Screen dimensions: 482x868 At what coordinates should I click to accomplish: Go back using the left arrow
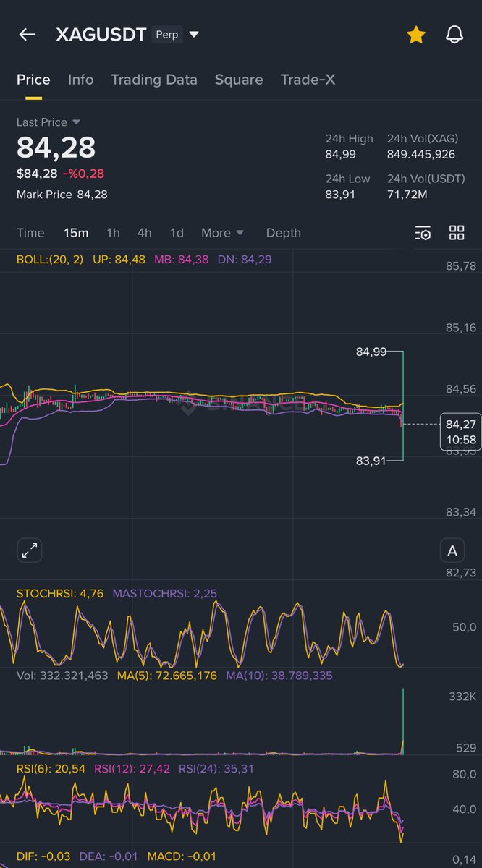(x=28, y=34)
